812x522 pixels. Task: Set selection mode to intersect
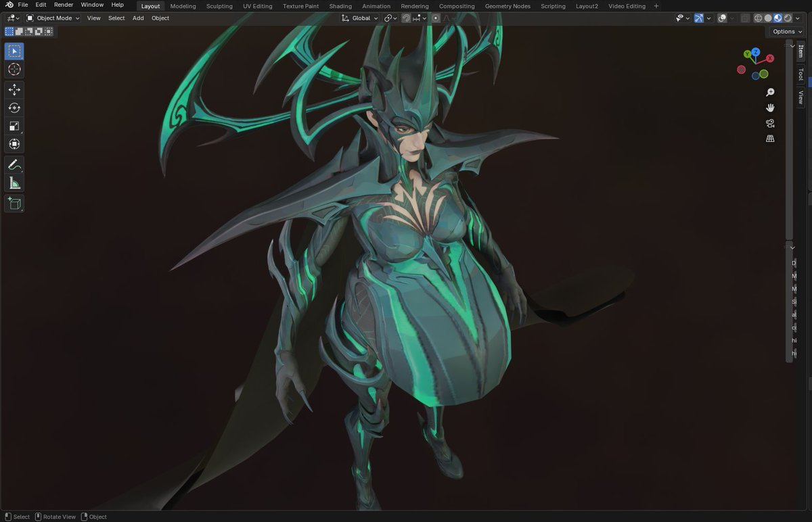(49, 31)
